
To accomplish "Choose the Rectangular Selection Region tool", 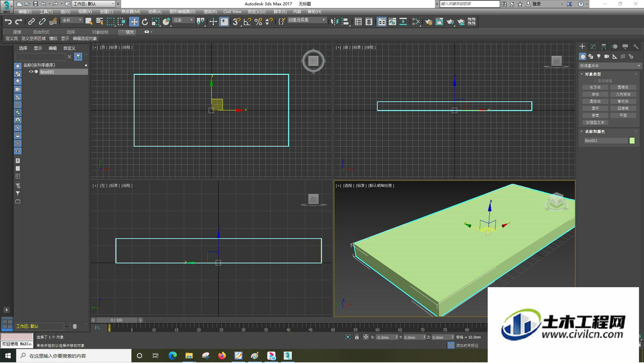I will point(110,22).
